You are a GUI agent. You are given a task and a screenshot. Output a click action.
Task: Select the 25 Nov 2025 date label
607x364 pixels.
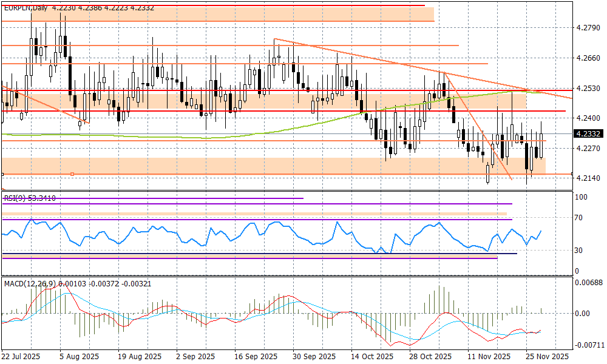pyautogui.click(x=546, y=356)
